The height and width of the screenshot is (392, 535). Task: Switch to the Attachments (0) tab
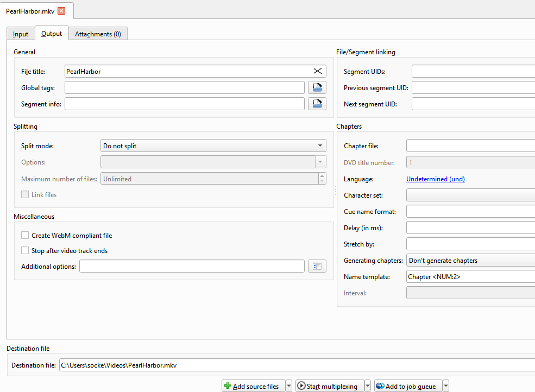(x=98, y=34)
